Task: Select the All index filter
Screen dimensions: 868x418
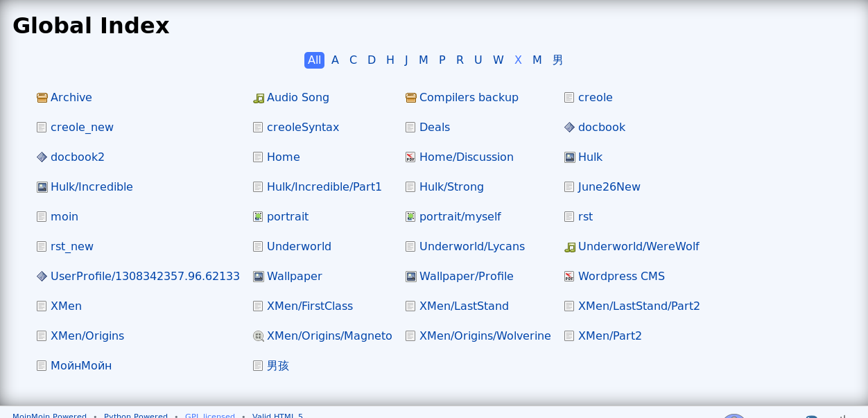Action: (x=314, y=60)
